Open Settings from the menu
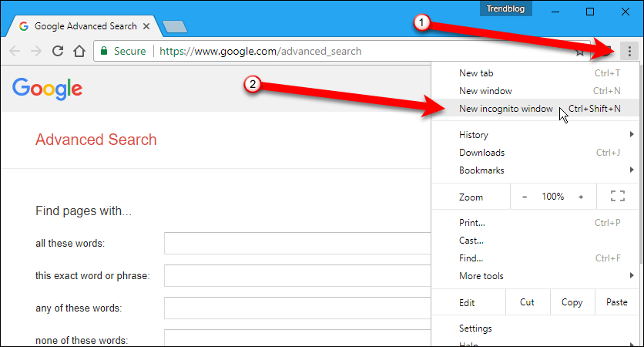This screenshot has width=644, height=347. (x=535, y=328)
